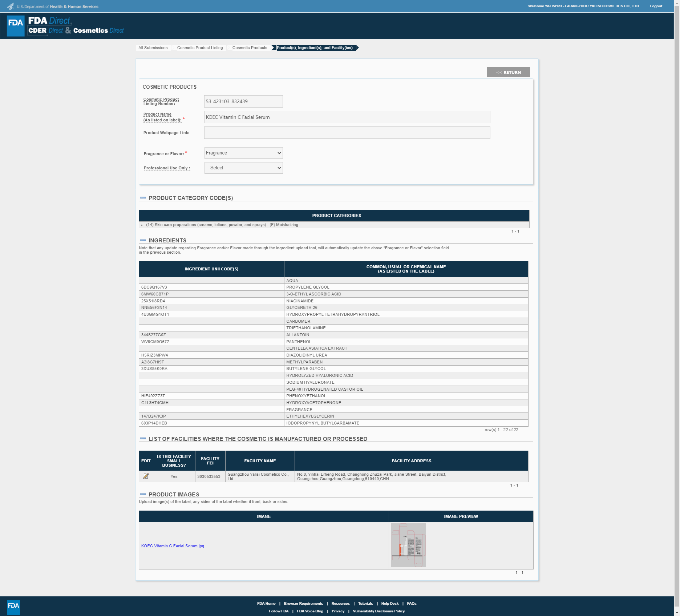
Task: Click the << RETURN button
Action: (x=508, y=72)
